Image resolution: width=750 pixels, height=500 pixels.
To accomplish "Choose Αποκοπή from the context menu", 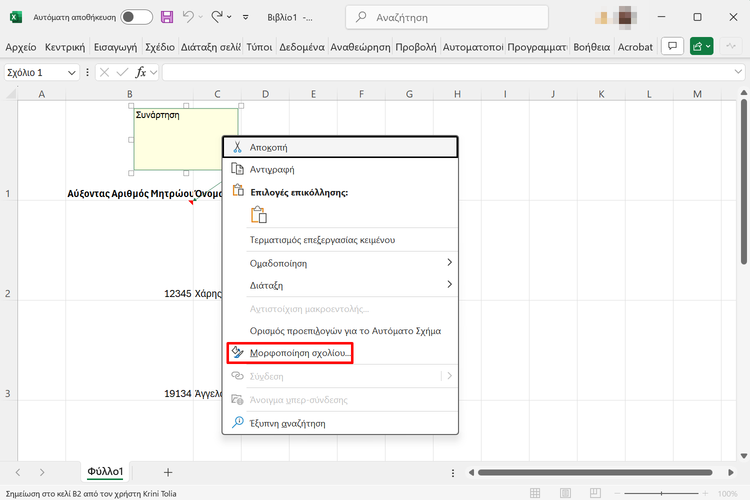I will click(x=340, y=147).
